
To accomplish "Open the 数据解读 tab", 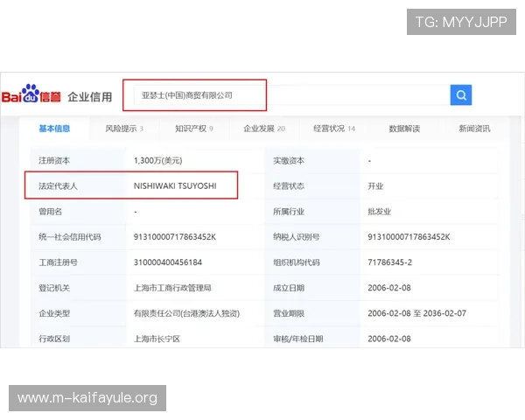I will pyautogui.click(x=404, y=129).
